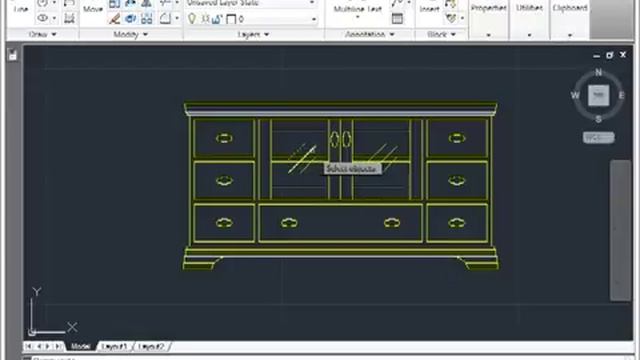Click the Move tool in Modify panel
This screenshot has width=640, height=360.
point(93,9)
